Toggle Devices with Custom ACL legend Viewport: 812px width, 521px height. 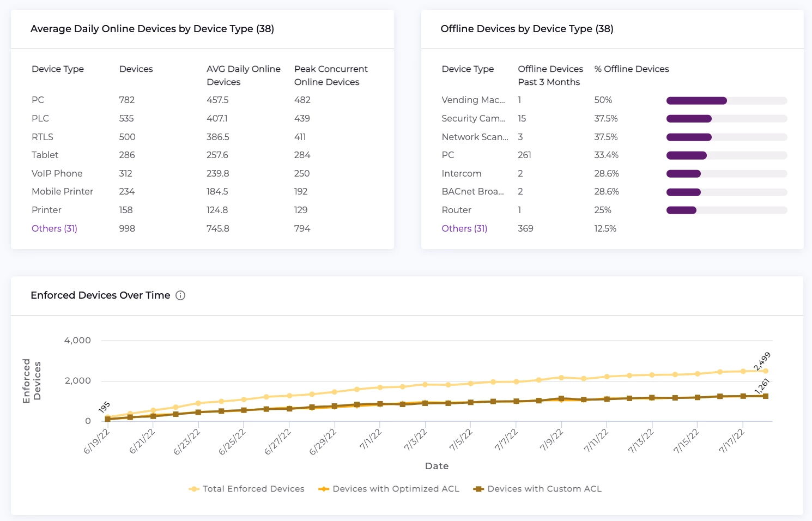click(537, 489)
